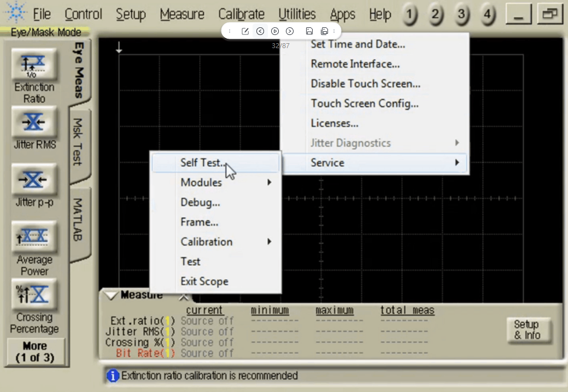This screenshot has width=568, height=392.
Task: Collapse the Measure panel triangle
Action: [x=111, y=296]
